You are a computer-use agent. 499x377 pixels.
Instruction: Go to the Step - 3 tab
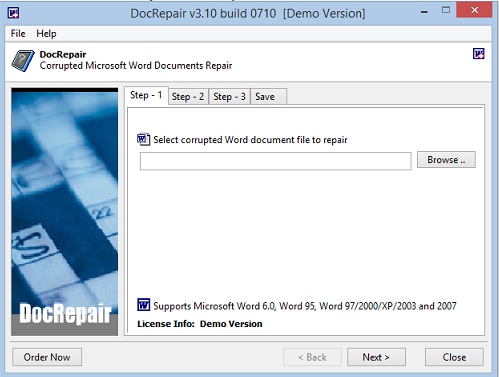coord(229,97)
